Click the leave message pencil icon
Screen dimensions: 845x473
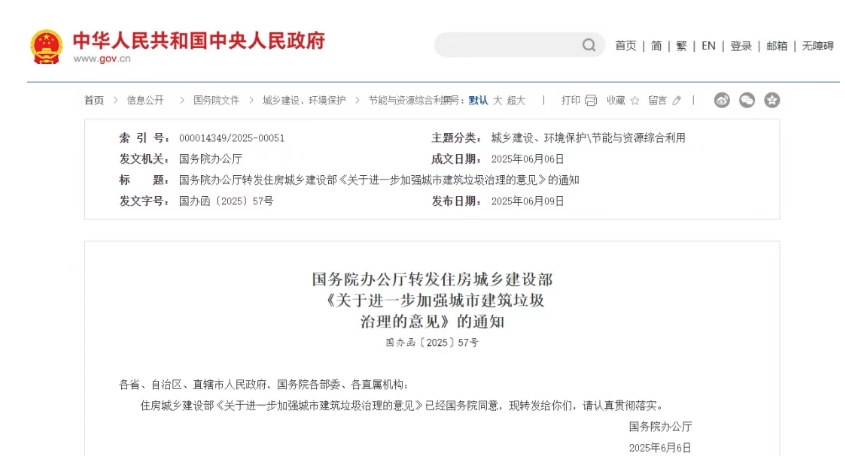pyautogui.click(x=677, y=100)
